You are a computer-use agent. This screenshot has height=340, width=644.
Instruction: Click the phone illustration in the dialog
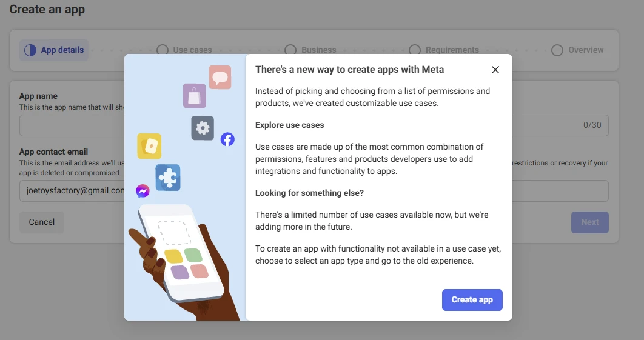pos(181,255)
